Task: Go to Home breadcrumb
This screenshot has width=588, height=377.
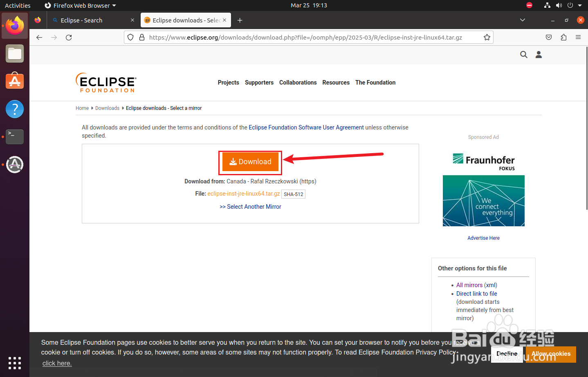Action: pyautogui.click(x=82, y=108)
